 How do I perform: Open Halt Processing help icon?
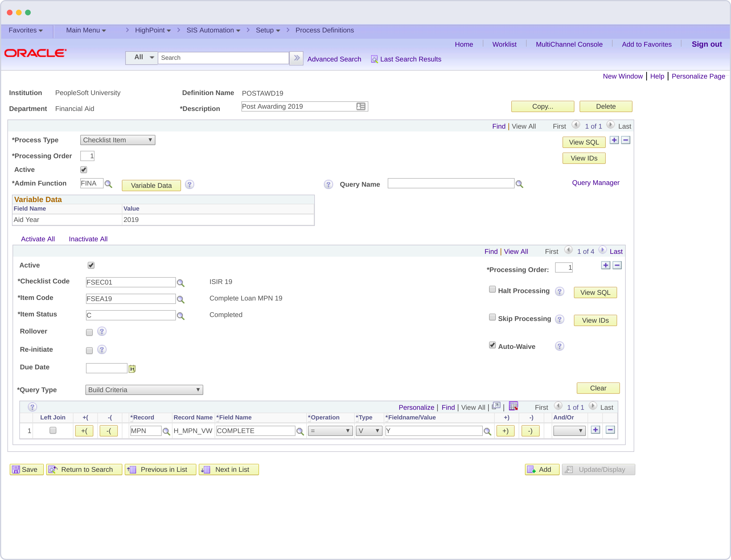tap(559, 291)
